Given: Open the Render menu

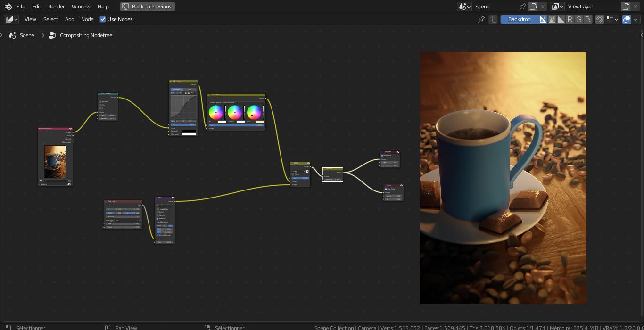Looking at the screenshot, I should click(x=56, y=7).
